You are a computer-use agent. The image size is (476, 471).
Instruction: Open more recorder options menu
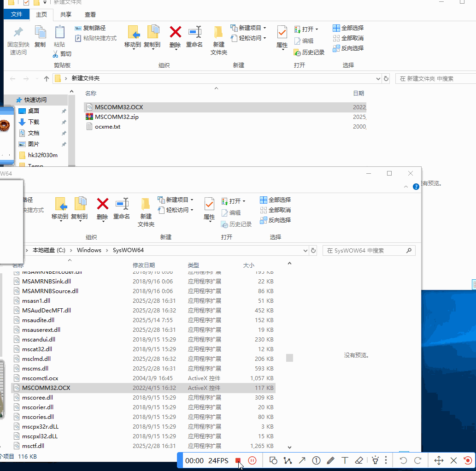click(x=386, y=460)
